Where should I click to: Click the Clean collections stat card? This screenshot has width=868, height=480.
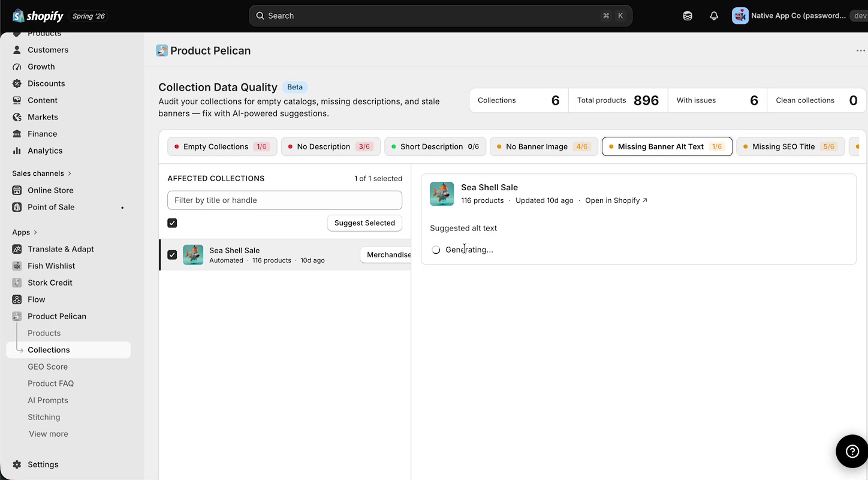click(816, 100)
